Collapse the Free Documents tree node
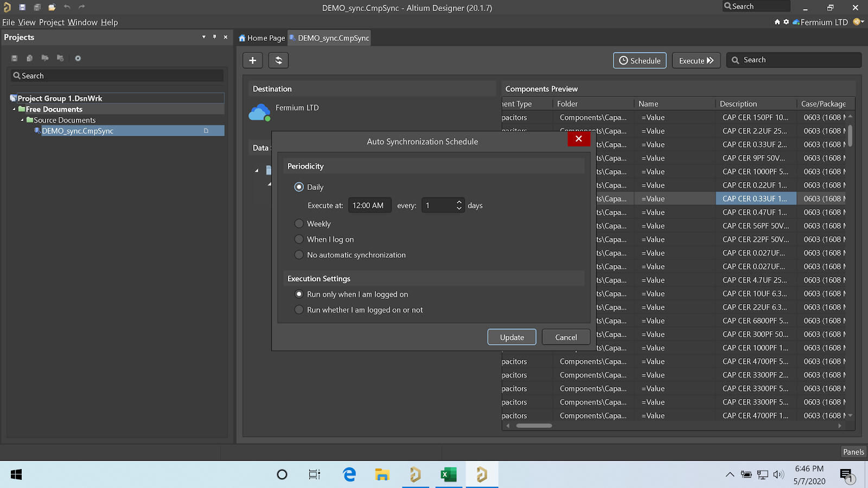The image size is (868, 488). point(14,109)
